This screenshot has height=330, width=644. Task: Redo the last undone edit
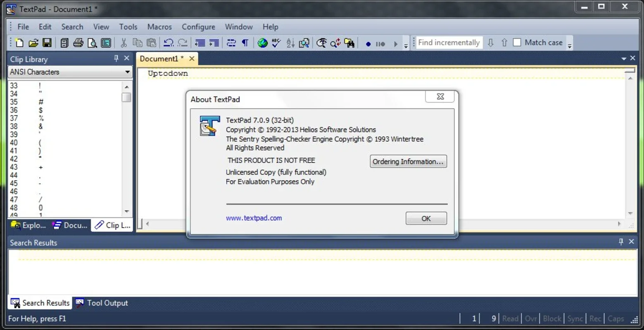click(183, 43)
